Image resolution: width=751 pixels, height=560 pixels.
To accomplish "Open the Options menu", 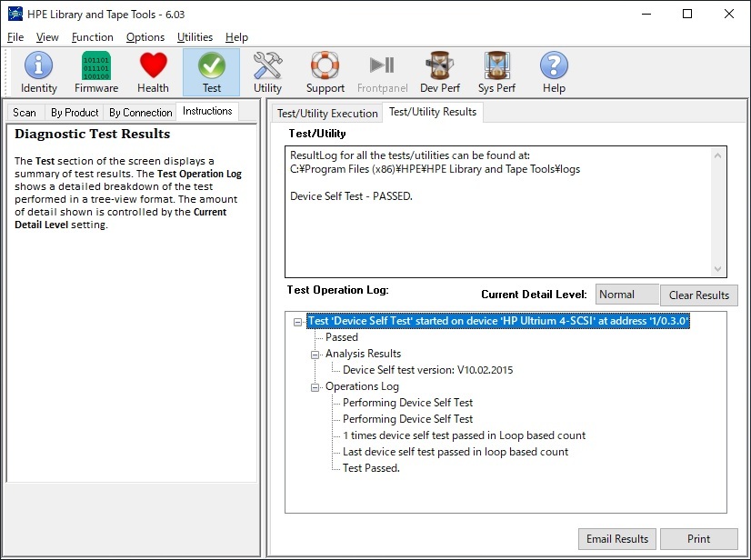I will tap(145, 37).
